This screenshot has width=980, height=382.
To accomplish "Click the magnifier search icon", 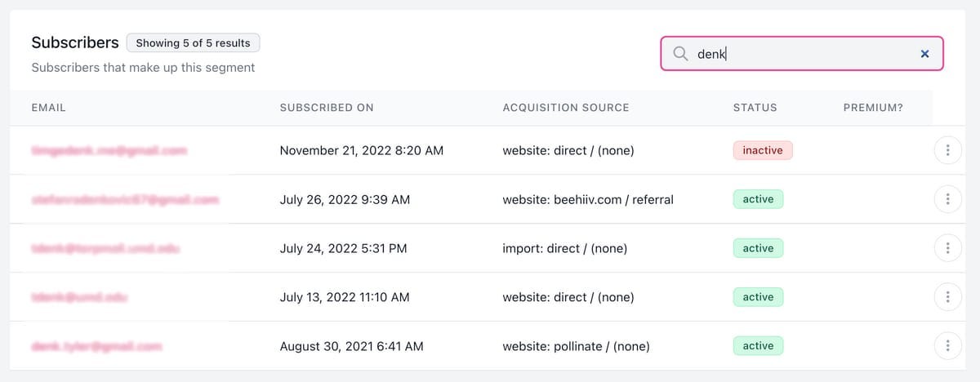I will 680,54.
